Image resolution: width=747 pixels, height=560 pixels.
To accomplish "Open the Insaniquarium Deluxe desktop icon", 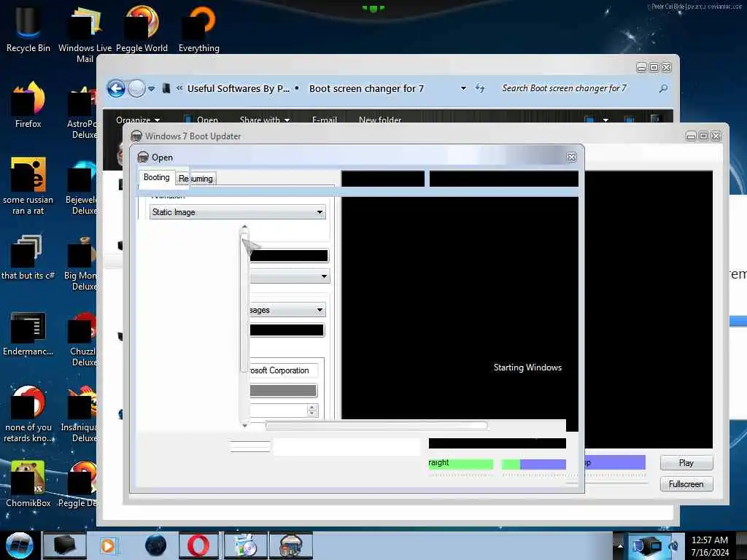I will tap(80, 415).
